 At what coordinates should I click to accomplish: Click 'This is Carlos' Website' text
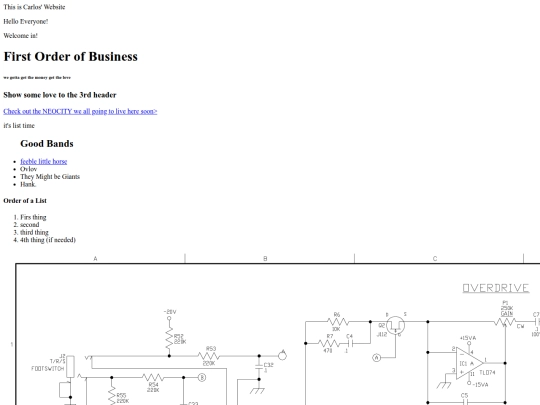coord(34,7)
